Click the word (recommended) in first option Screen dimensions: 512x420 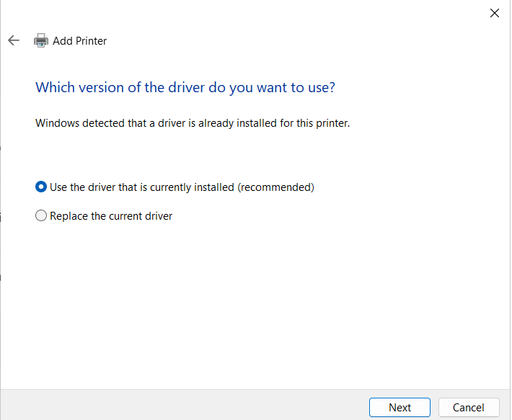click(276, 187)
